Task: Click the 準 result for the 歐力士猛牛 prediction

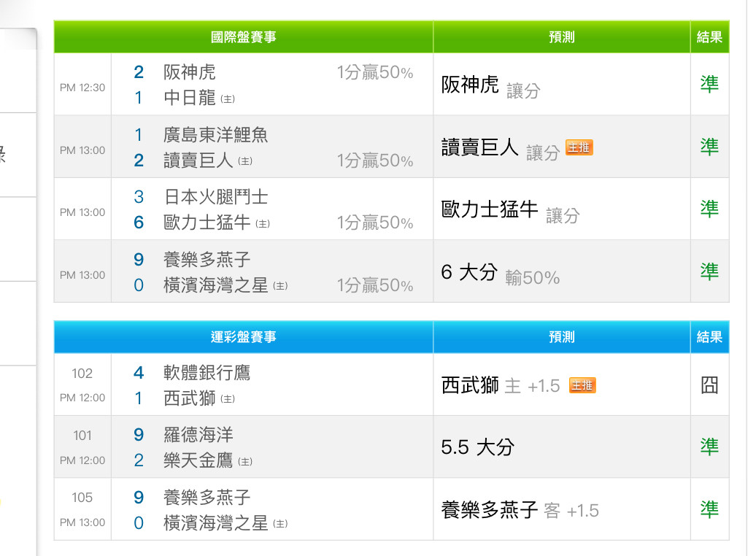Action: pyautogui.click(x=709, y=209)
